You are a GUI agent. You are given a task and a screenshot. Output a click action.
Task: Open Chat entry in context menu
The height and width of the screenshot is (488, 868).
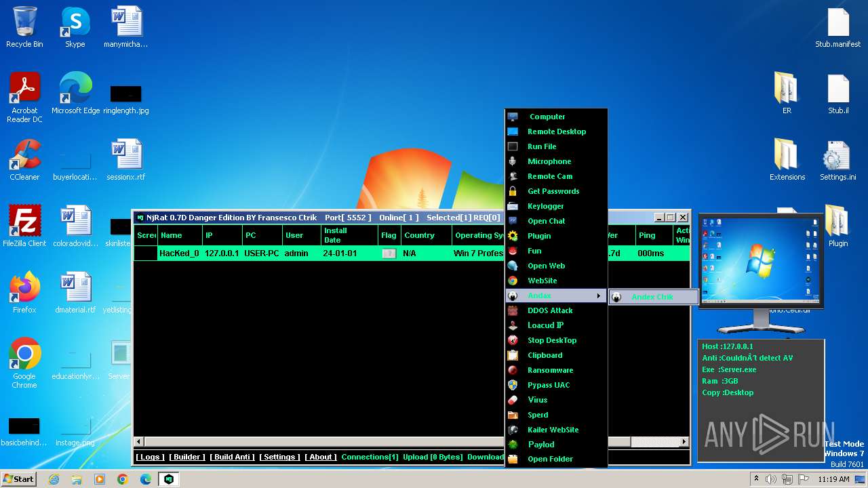coord(556,221)
